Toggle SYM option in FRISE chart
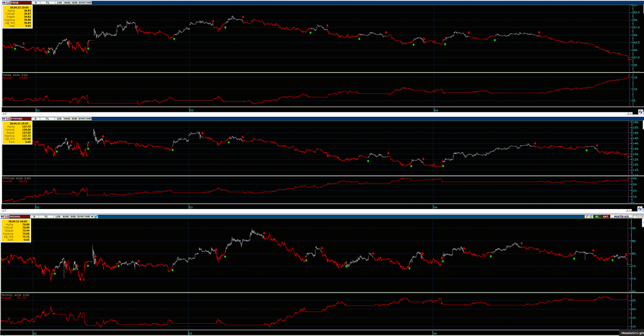Image resolution: width=644 pixels, height=336 pixels. point(82,3)
